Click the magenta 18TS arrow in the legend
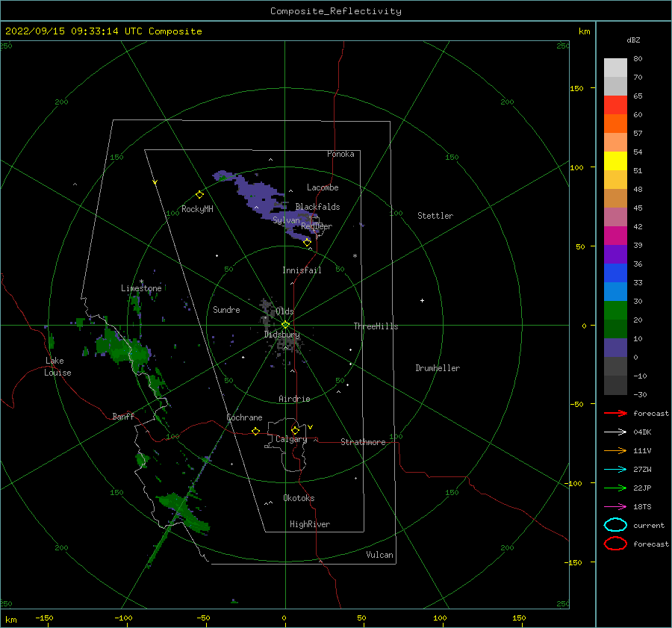 click(615, 507)
